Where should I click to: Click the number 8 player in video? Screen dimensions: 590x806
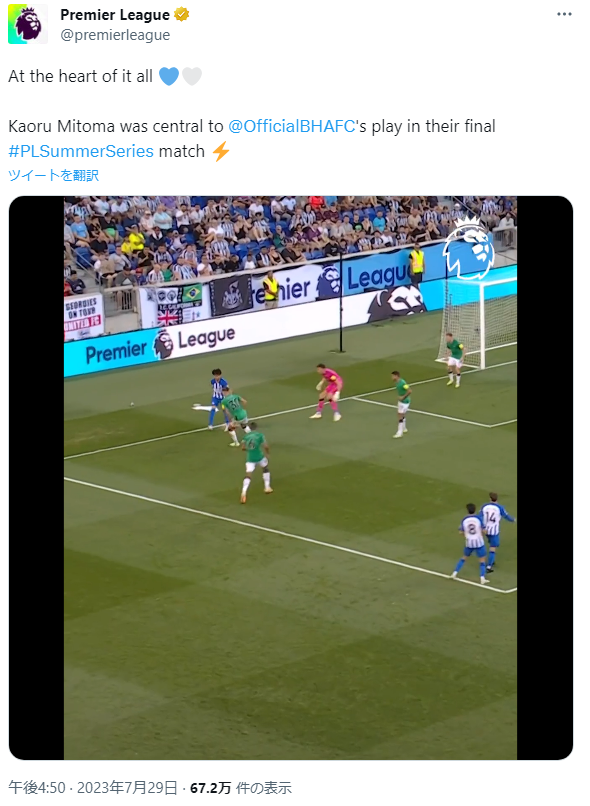pos(472,543)
